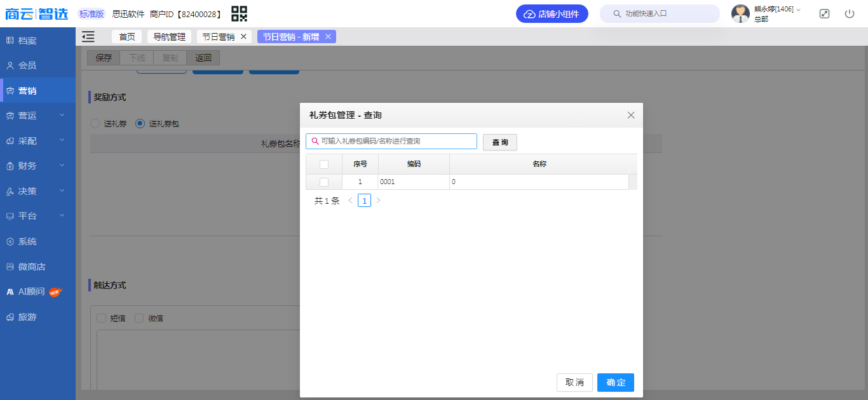
Task: Select the 节日营销 - 新增 tab
Action: [291, 37]
